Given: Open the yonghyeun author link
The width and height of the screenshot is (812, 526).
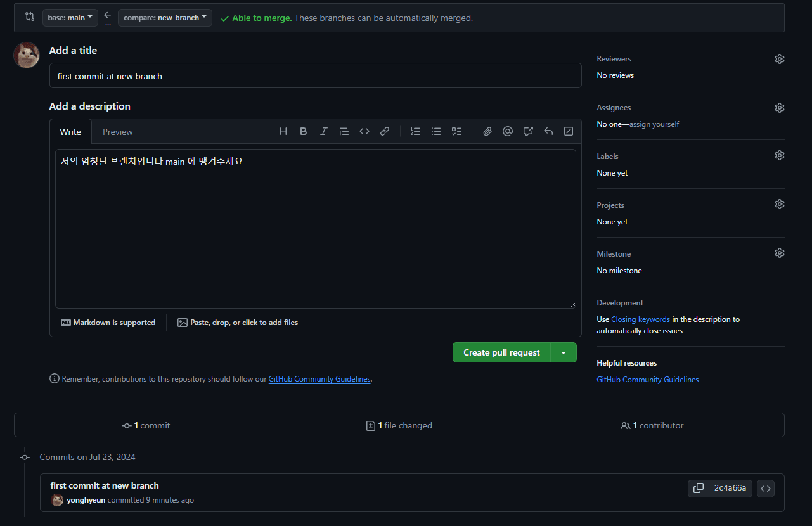Looking at the screenshot, I should pyautogui.click(x=86, y=500).
